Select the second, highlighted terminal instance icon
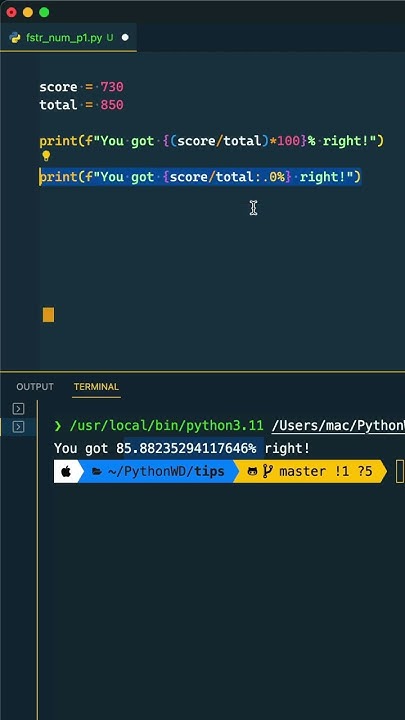 18,427
